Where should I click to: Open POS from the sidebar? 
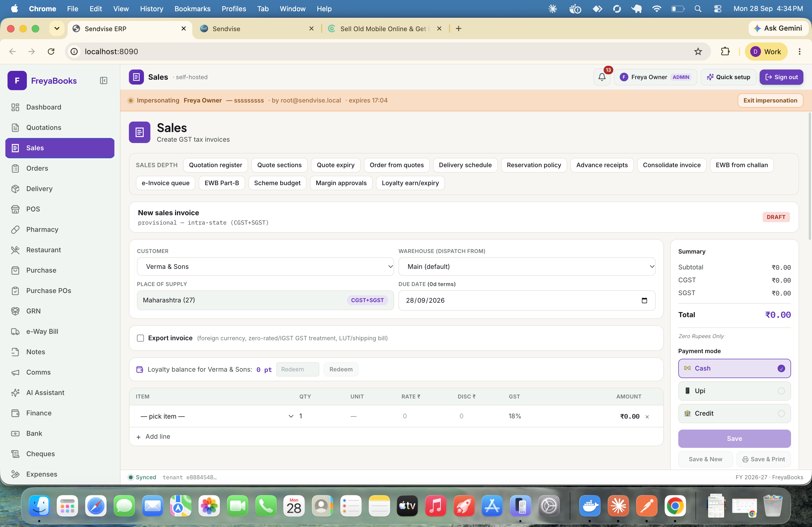60,209
